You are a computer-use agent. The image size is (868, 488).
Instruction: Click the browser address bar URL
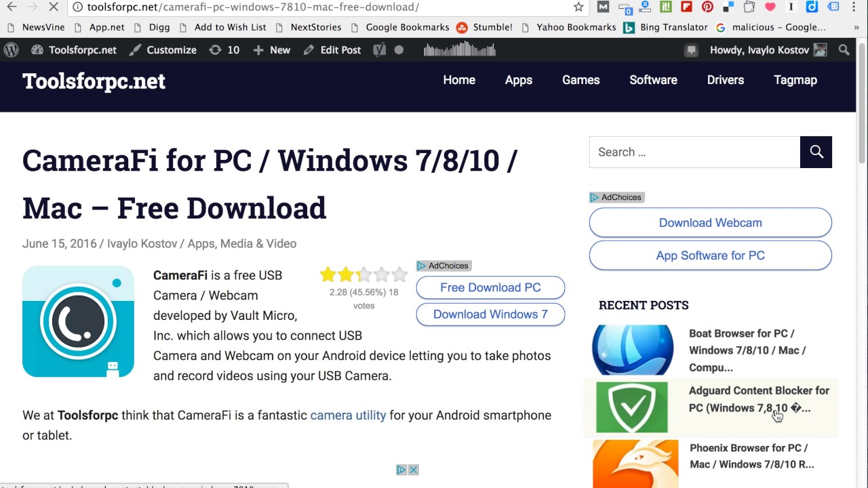click(x=253, y=7)
